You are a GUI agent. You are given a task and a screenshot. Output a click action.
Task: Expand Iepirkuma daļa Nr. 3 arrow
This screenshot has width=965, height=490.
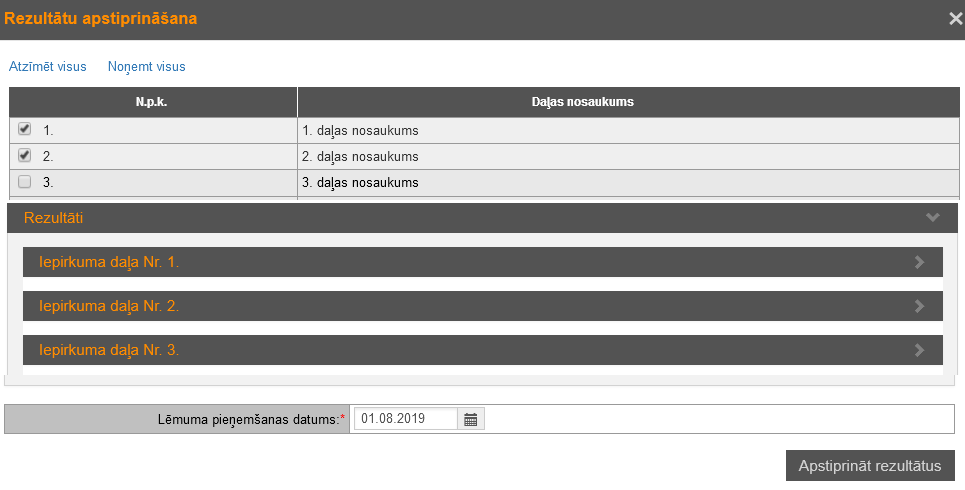[920, 350]
